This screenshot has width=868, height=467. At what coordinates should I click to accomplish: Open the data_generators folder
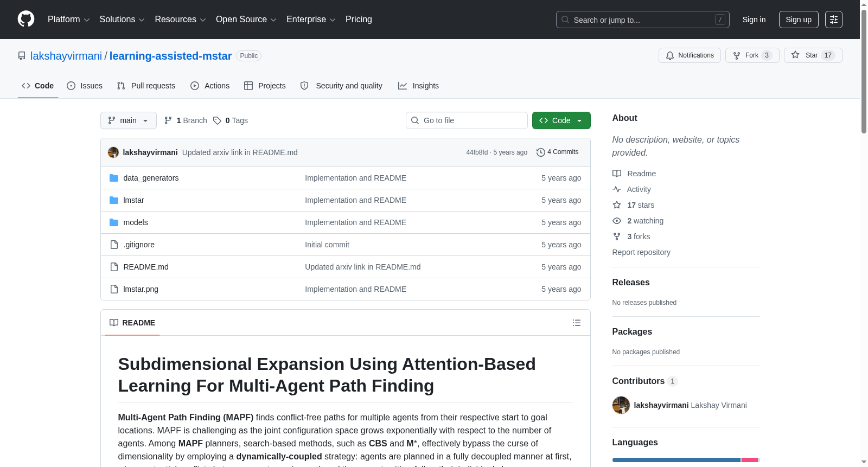tap(151, 178)
